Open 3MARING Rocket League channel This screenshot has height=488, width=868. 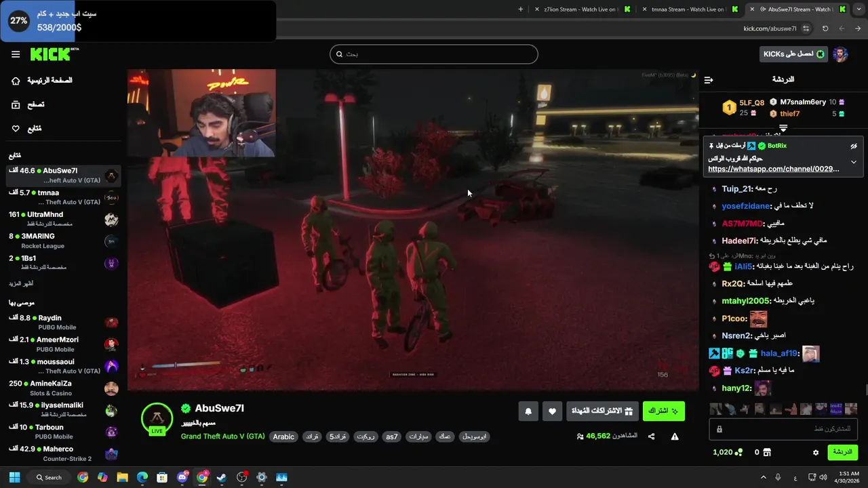[64, 241]
